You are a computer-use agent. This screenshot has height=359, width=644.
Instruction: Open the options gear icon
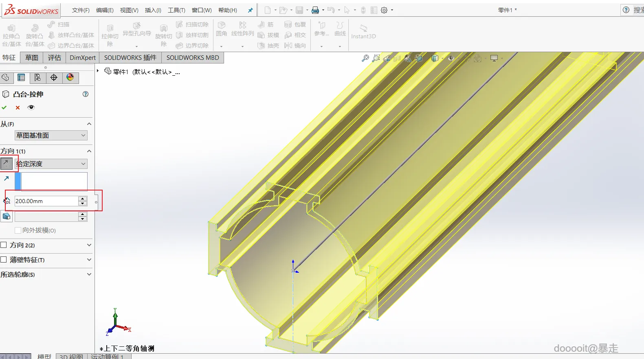384,10
